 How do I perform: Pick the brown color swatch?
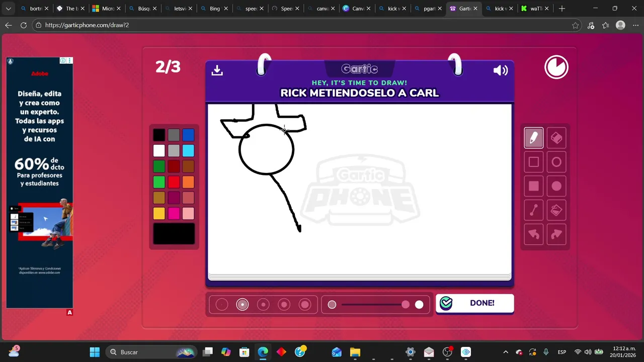point(188,166)
